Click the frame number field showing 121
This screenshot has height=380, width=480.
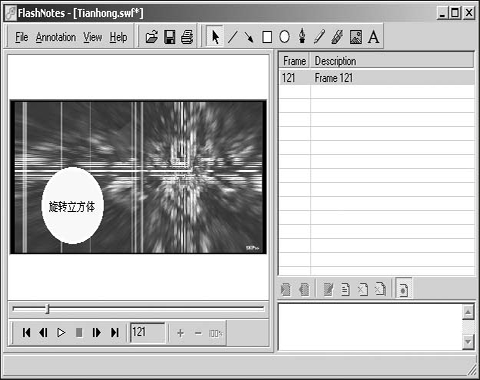point(147,332)
